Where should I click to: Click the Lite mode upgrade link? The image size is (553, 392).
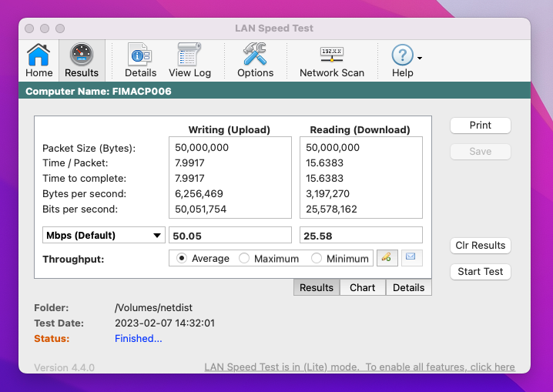tap(360, 367)
